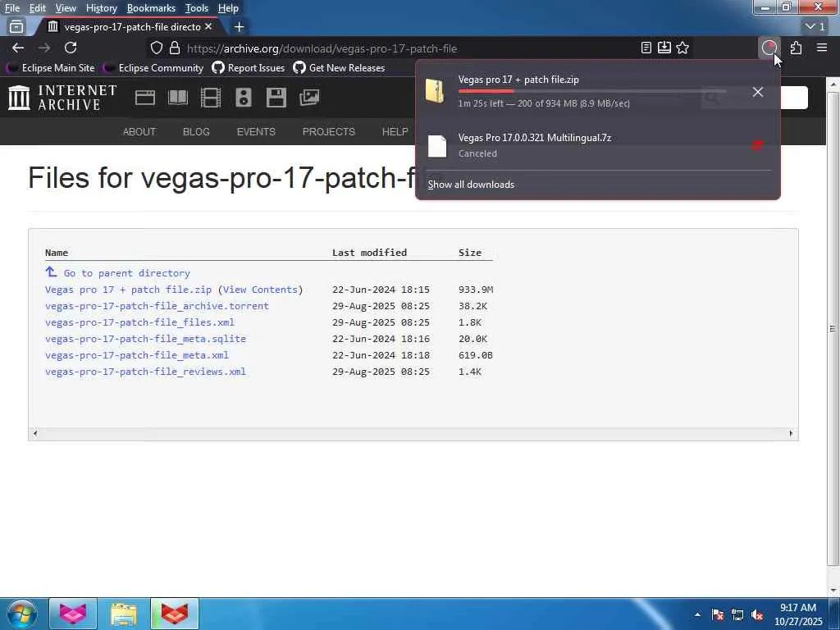Click Show all downloads
This screenshot has width=840, height=630.
(x=471, y=185)
